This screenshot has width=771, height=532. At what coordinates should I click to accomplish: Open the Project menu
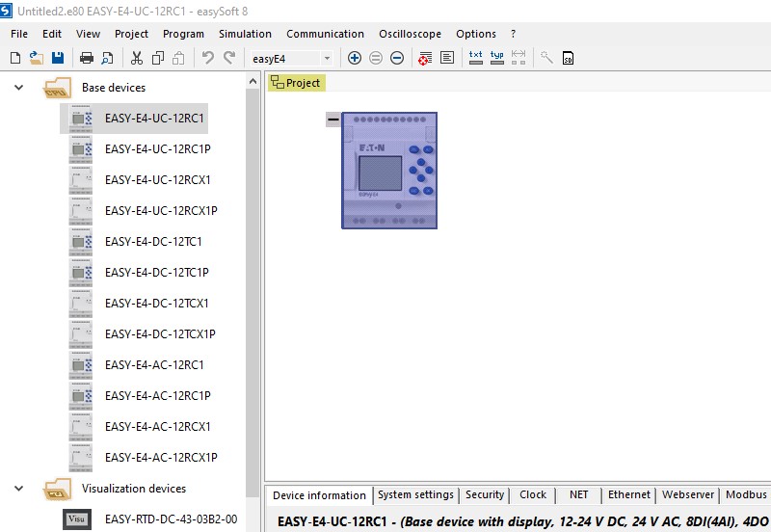pos(131,34)
